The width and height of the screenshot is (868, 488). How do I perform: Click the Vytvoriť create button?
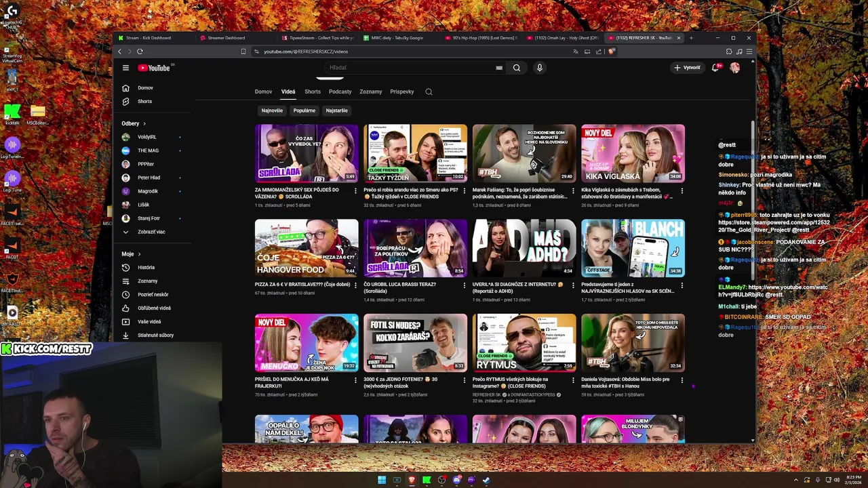click(687, 68)
